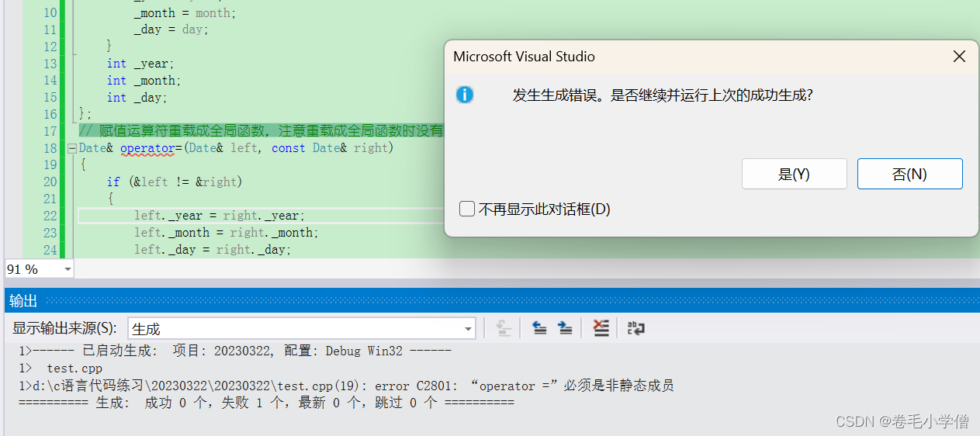Check "不再显示此对话框(D)" checkbox
Screen dimensions: 980x436
[467, 209]
